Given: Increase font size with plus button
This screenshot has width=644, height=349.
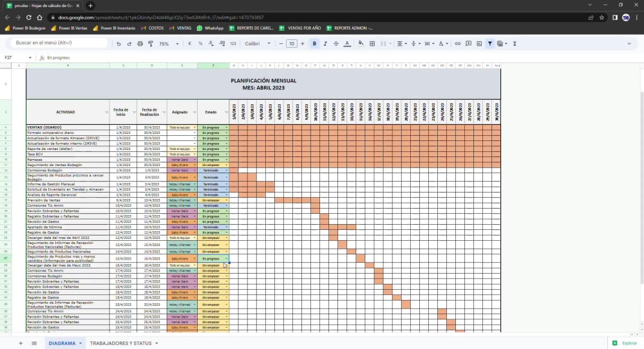Looking at the screenshot, I should (x=302, y=44).
